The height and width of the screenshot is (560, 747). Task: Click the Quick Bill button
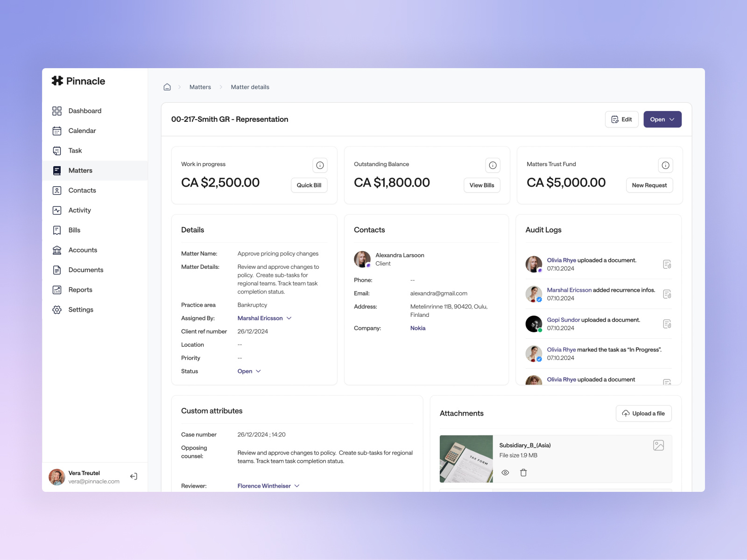(x=309, y=185)
